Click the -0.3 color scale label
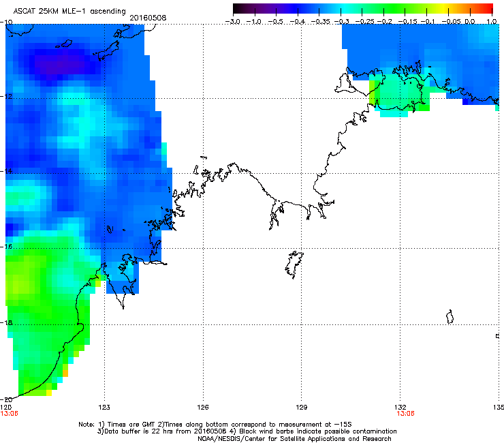 pos(342,22)
